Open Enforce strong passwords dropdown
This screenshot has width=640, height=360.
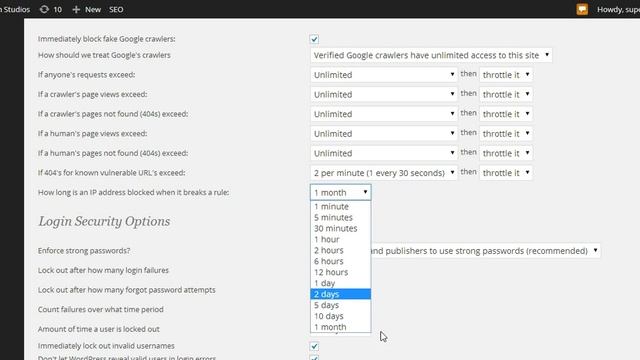486,251
